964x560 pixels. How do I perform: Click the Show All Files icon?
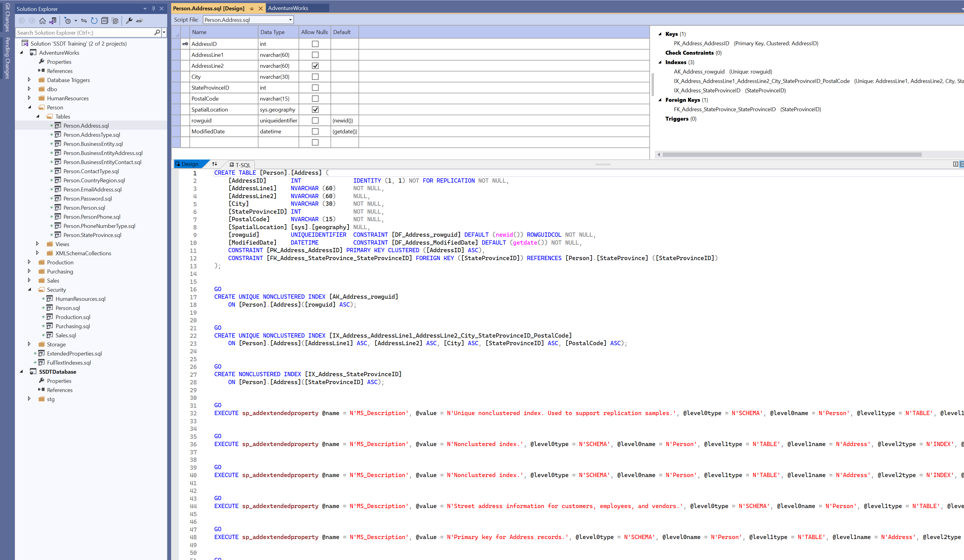tap(115, 21)
